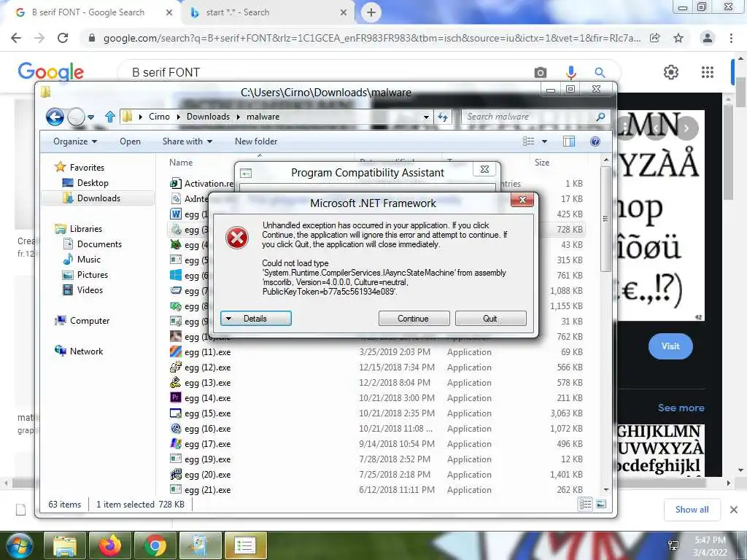Switch to the start *.* Search tab
This screenshot has height=560, width=747.
[268, 12]
